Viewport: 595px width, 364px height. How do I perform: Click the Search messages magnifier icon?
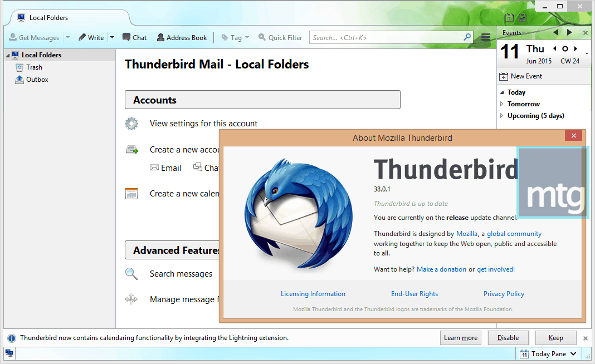click(131, 274)
